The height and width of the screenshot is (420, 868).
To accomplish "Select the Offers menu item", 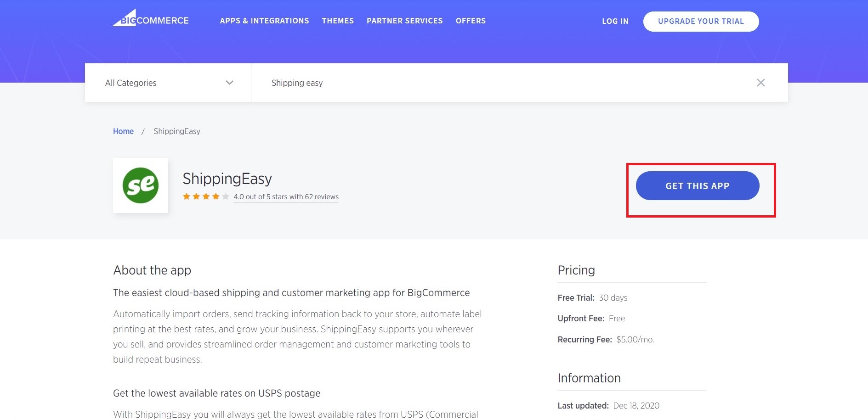I will (471, 21).
